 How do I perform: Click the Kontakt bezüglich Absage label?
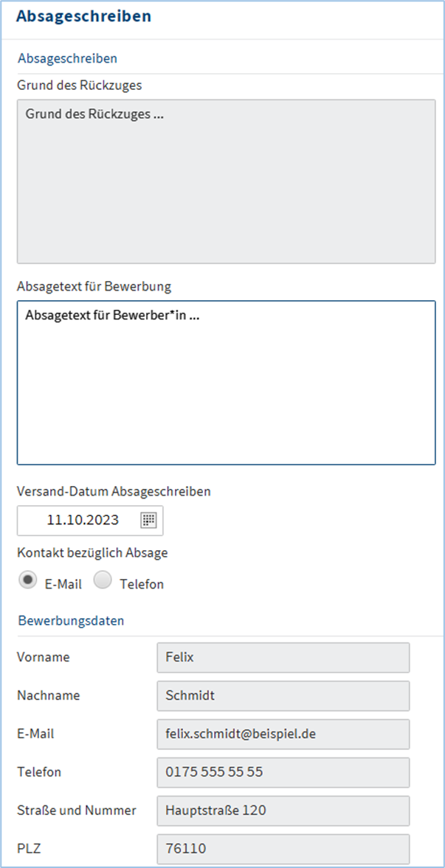coord(93,552)
